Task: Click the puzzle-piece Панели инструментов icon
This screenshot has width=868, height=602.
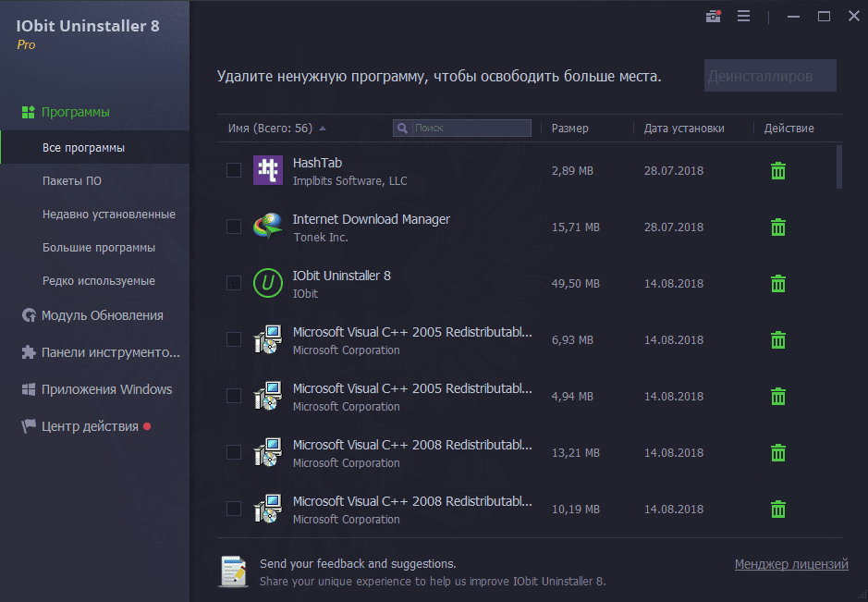Action: click(x=29, y=352)
